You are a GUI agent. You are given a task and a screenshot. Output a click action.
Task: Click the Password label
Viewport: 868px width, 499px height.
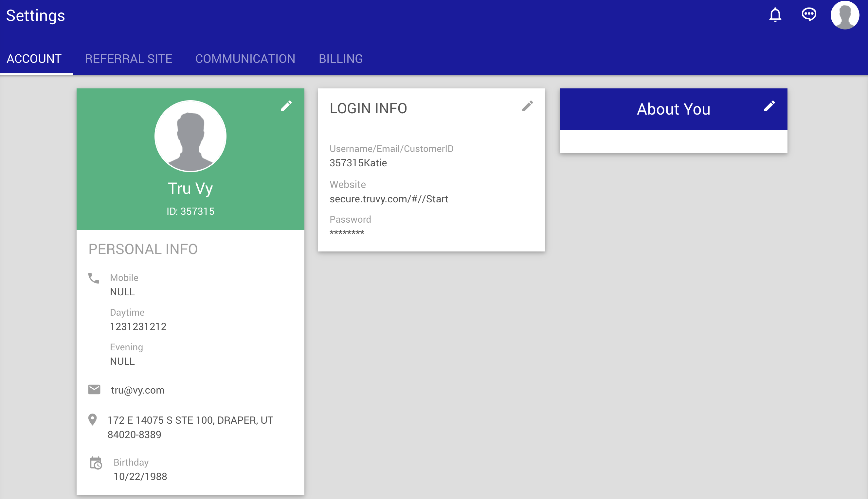[x=350, y=219]
